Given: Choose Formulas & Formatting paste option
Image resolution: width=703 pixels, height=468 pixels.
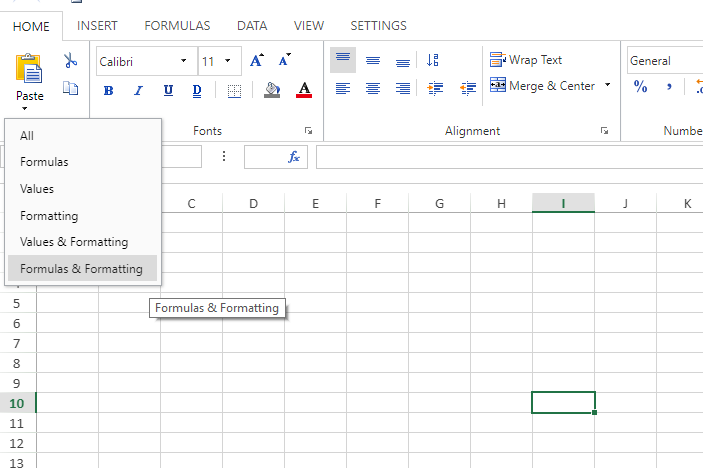Looking at the screenshot, I should click(82, 269).
